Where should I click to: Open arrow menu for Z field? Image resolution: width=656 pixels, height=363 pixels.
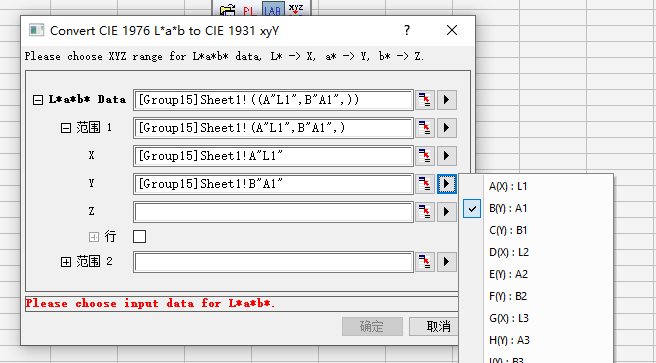pos(447,212)
